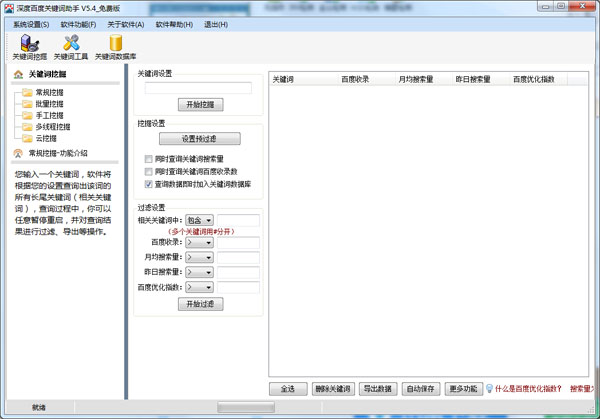The image size is (600, 419).
Task: Uncheck 查询数据即时加入关键词数据库 checkbox
Action: [x=148, y=184]
